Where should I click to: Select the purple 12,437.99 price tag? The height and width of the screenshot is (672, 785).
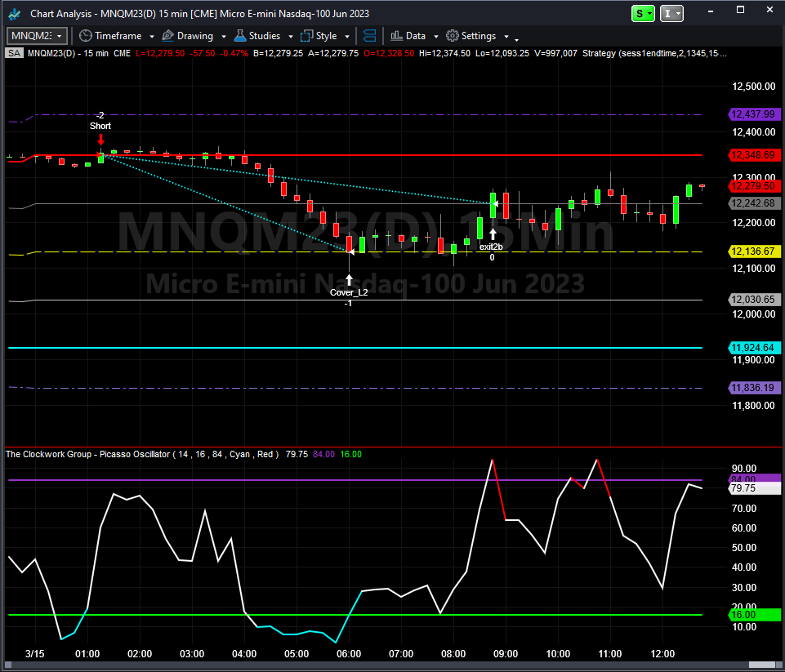(x=753, y=114)
